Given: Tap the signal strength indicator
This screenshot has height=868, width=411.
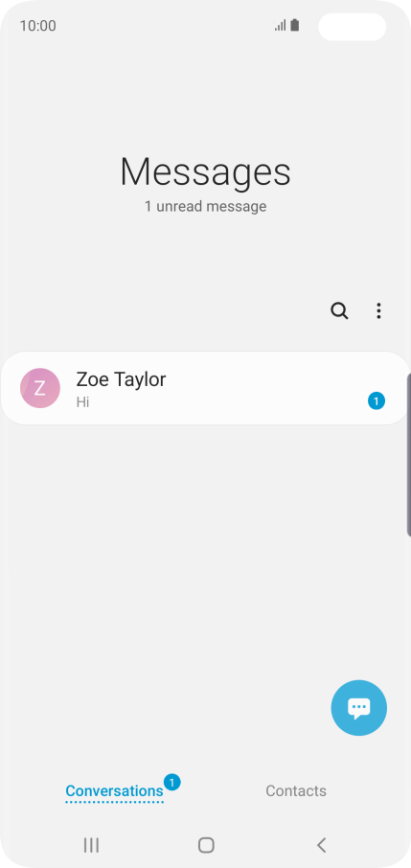Looking at the screenshot, I should pos(281,26).
